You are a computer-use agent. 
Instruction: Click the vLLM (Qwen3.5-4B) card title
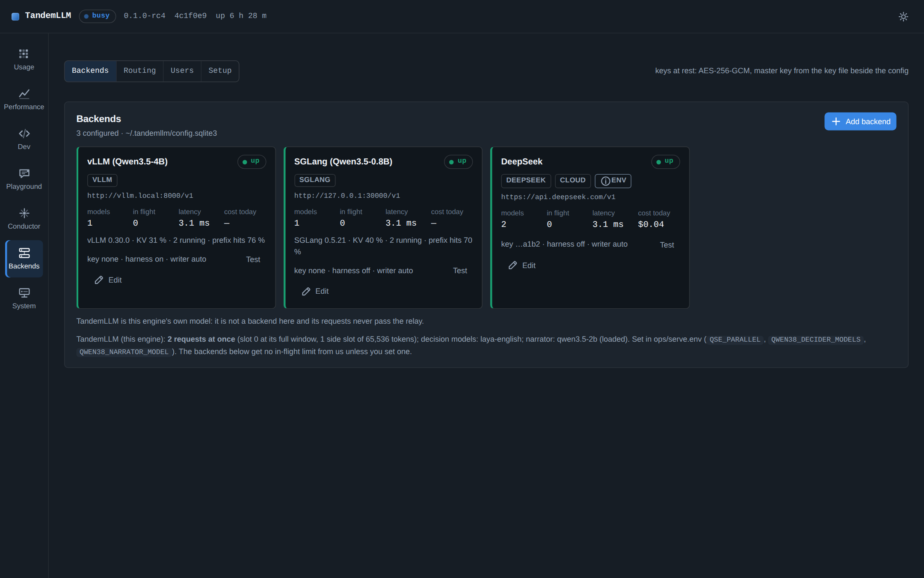[x=127, y=162]
